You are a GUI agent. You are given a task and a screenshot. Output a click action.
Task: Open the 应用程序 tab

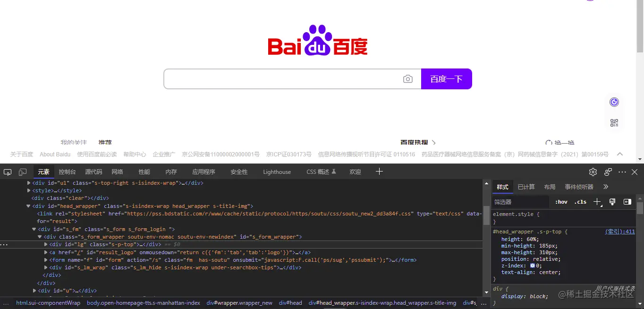pos(203,172)
